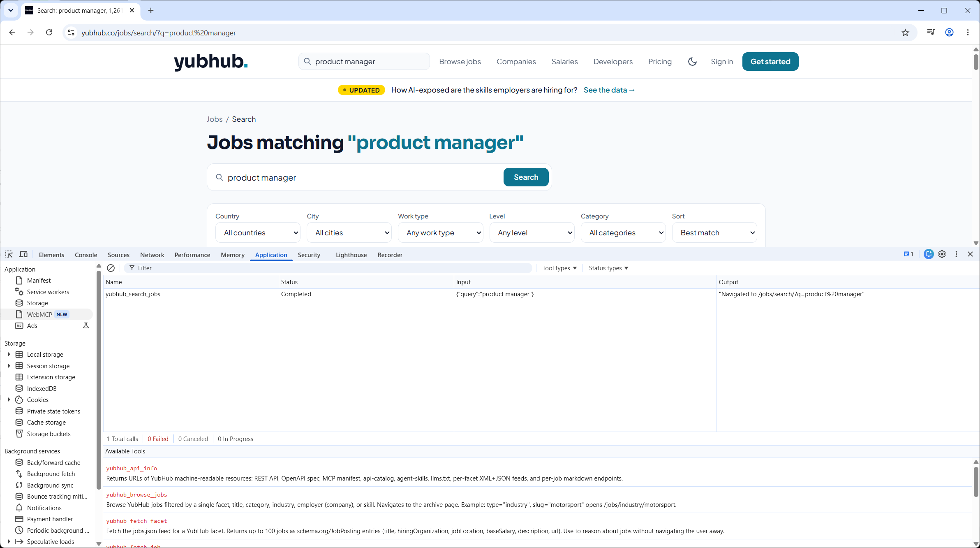Open the Level dropdown
Image resolution: width=980 pixels, height=548 pixels.
click(532, 233)
